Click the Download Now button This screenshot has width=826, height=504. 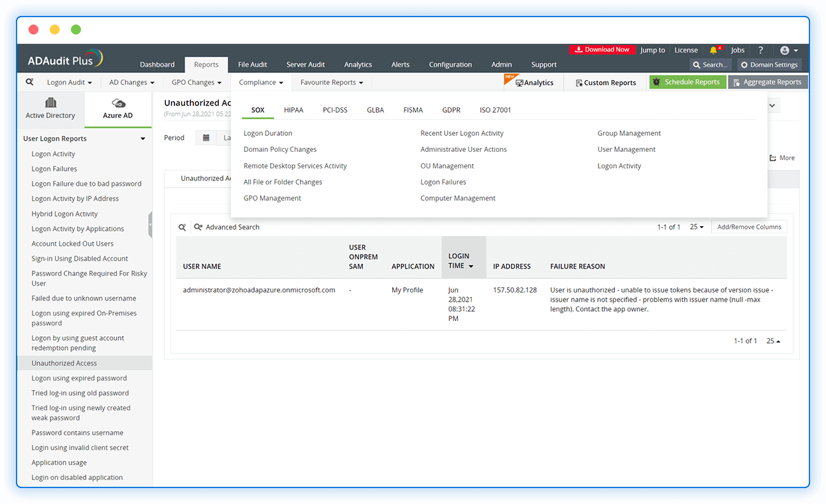pos(602,49)
